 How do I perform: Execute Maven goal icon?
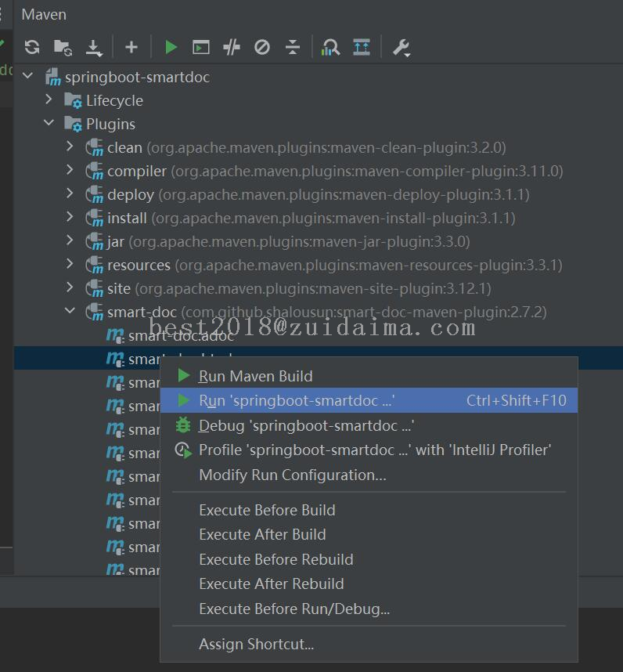(x=201, y=47)
